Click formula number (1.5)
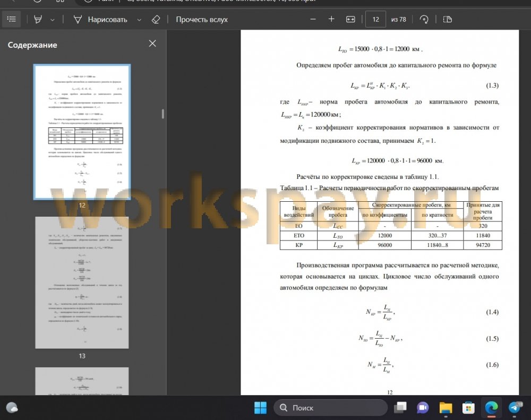Image resolution: width=531 pixels, height=420 pixels. click(x=492, y=338)
